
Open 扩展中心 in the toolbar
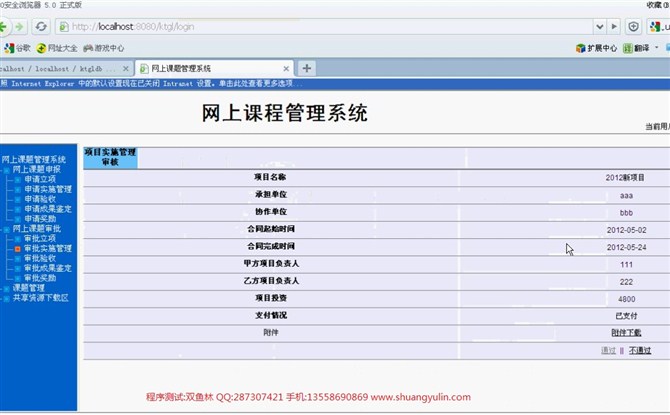(597, 48)
